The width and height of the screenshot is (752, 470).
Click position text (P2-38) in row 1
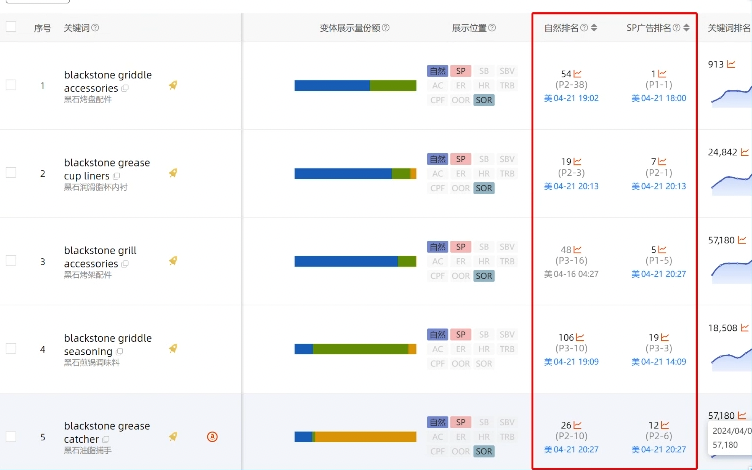coord(571,85)
